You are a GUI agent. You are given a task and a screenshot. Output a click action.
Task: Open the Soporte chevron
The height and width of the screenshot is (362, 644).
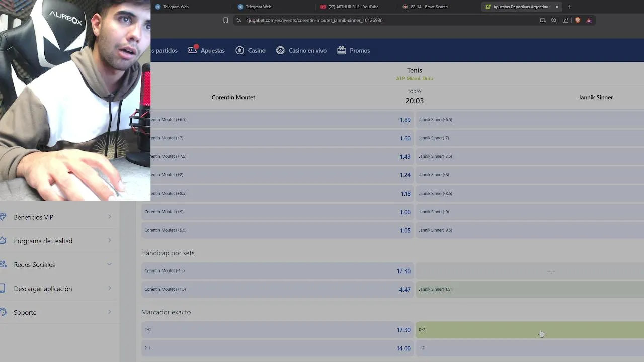[109, 312]
